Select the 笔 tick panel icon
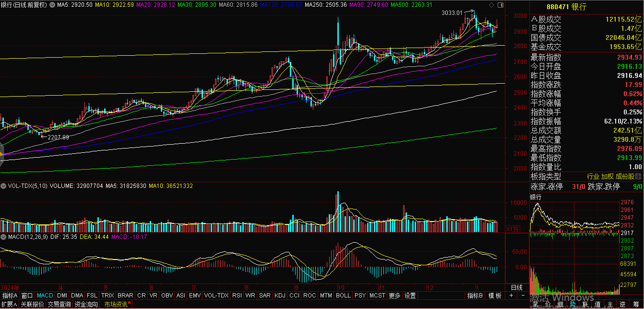 (x=535, y=304)
